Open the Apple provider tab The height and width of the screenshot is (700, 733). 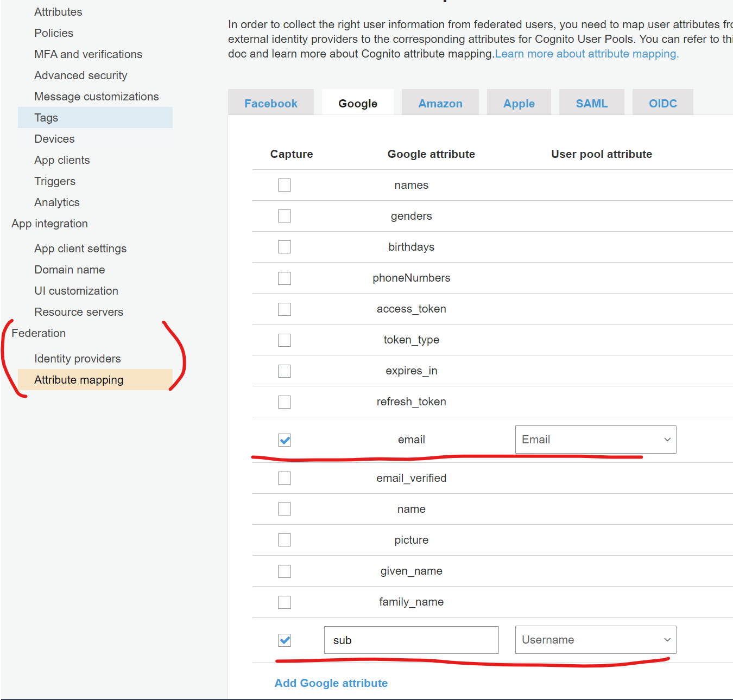[519, 103]
